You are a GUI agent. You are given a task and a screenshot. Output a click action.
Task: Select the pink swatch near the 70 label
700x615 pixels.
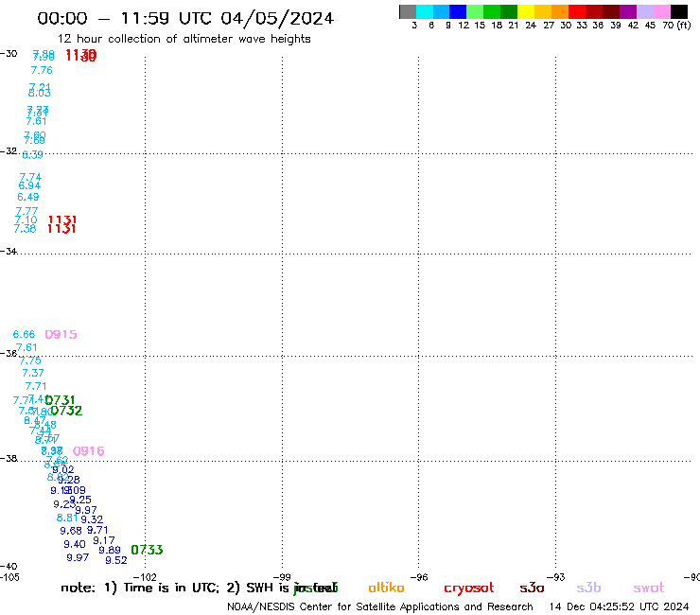[x=661, y=11]
